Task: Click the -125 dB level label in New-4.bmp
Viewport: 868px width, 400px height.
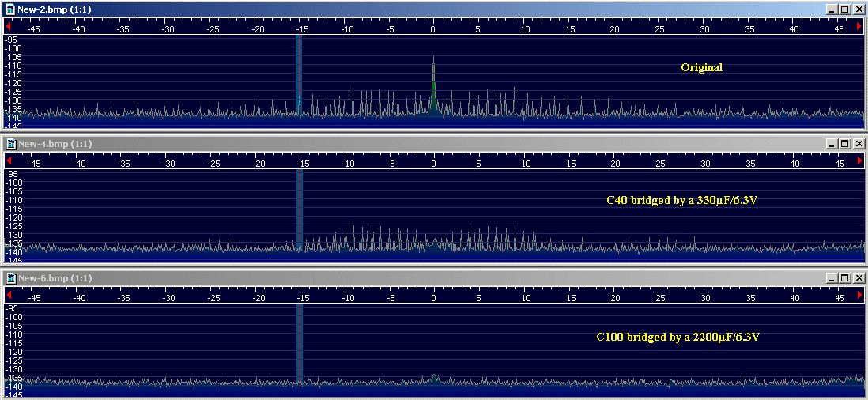Action: [13, 226]
